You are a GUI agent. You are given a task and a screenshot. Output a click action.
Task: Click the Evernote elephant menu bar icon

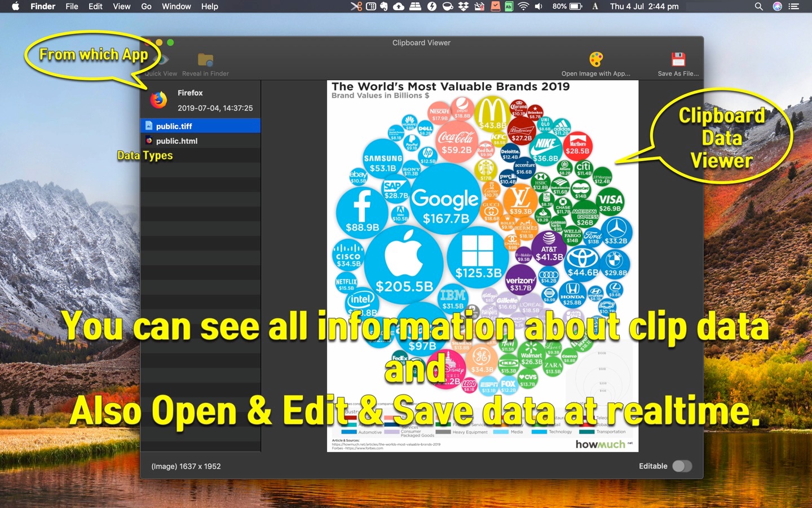(x=384, y=6)
